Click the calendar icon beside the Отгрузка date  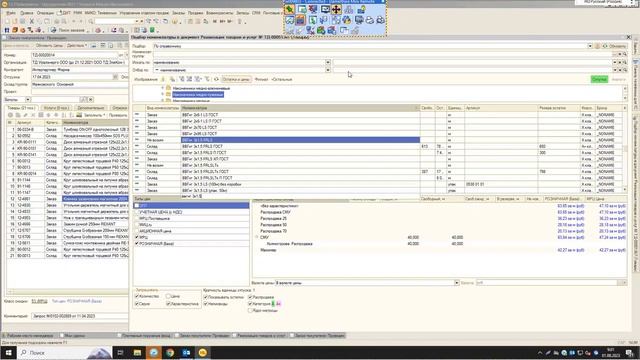point(115,77)
